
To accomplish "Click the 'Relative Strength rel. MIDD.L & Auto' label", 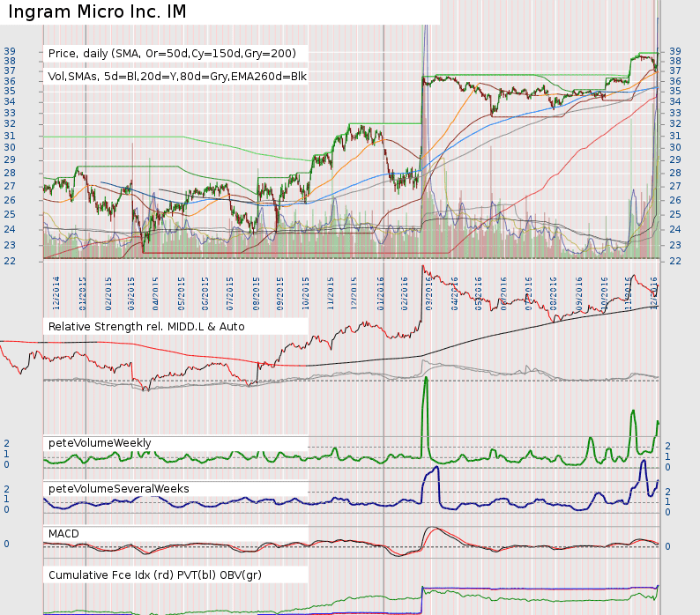I will pos(146,327).
